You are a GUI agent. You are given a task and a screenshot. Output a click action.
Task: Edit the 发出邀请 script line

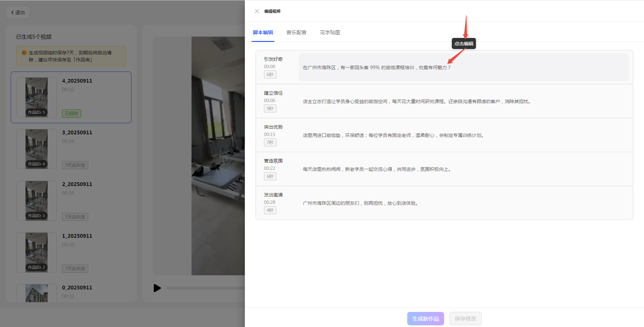click(x=360, y=203)
